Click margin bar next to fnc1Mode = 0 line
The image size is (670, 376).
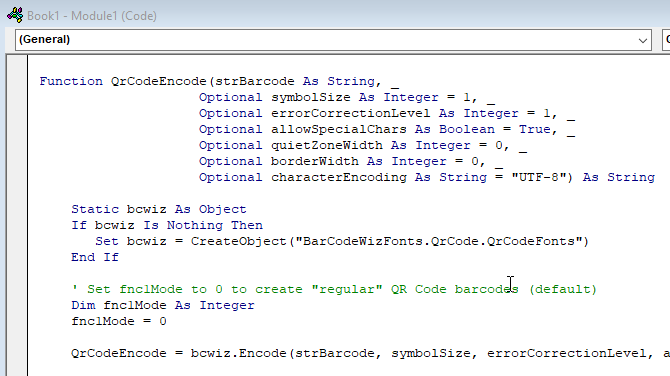(17, 321)
